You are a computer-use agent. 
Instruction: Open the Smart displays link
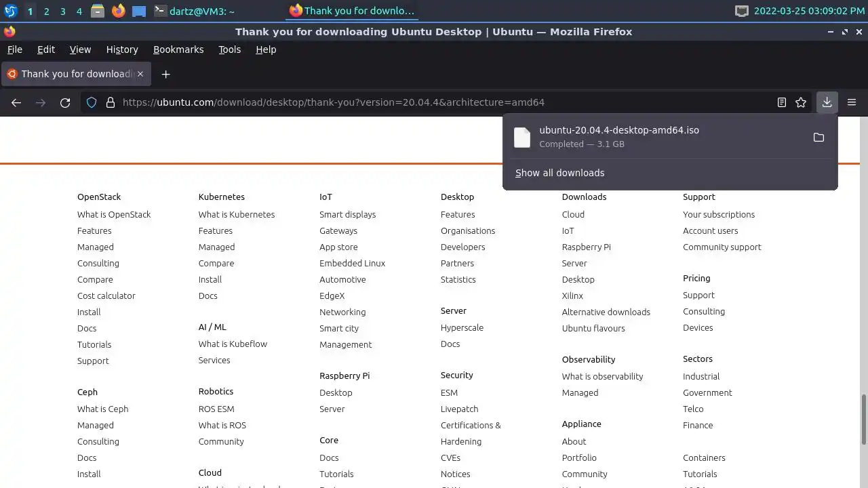pos(348,214)
